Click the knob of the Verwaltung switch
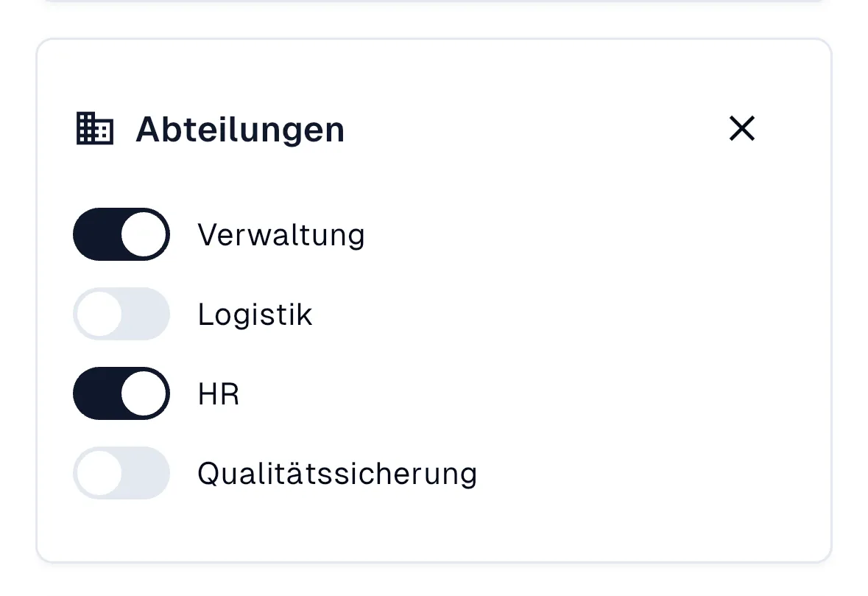Viewport: 868px width, 596px height. [x=143, y=234]
